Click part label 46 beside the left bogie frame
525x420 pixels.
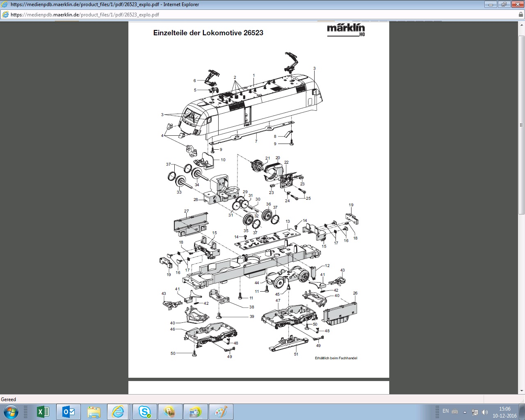[173, 329]
